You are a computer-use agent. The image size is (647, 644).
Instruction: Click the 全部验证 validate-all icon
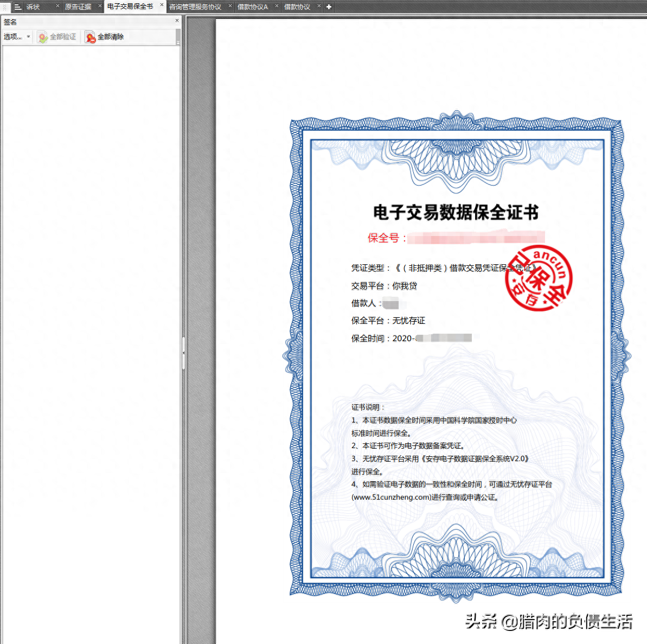(x=43, y=37)
